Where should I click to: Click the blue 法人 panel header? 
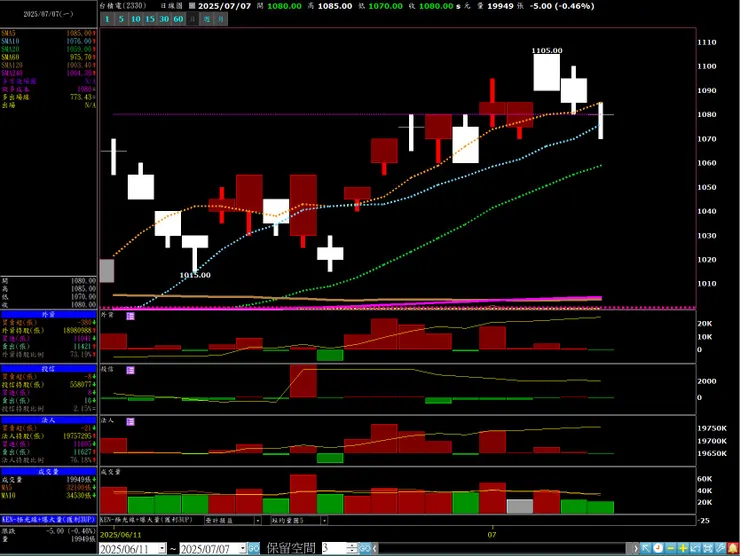[x=49, y=420]
